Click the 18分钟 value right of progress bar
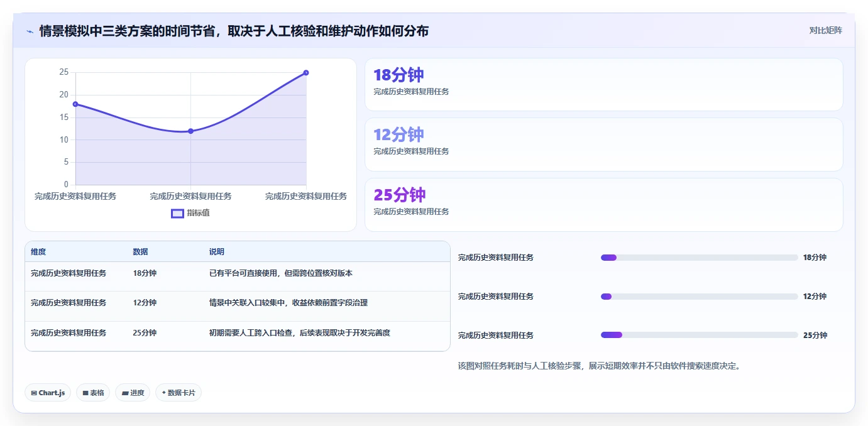Screen dimensions: 868x426 coord(815,258)
